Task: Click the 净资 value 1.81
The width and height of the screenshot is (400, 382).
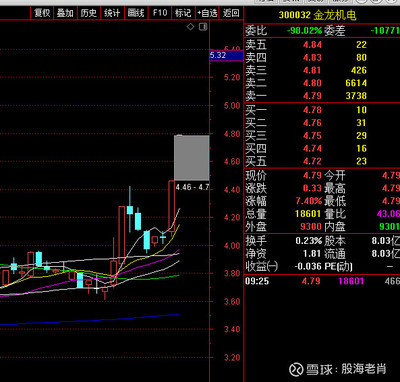Action: coord(312,254)
